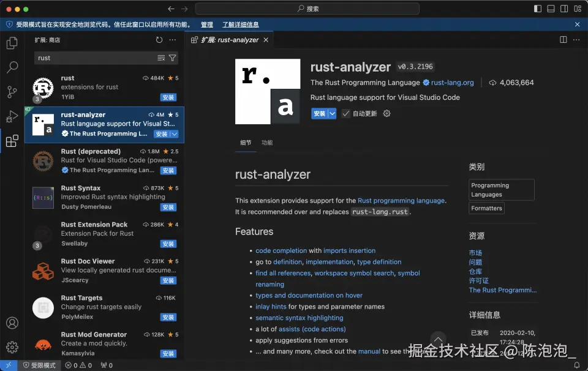This screenshot has height=371, width=588.
Task: Open the Source Control view
Action: click(12, 92)
